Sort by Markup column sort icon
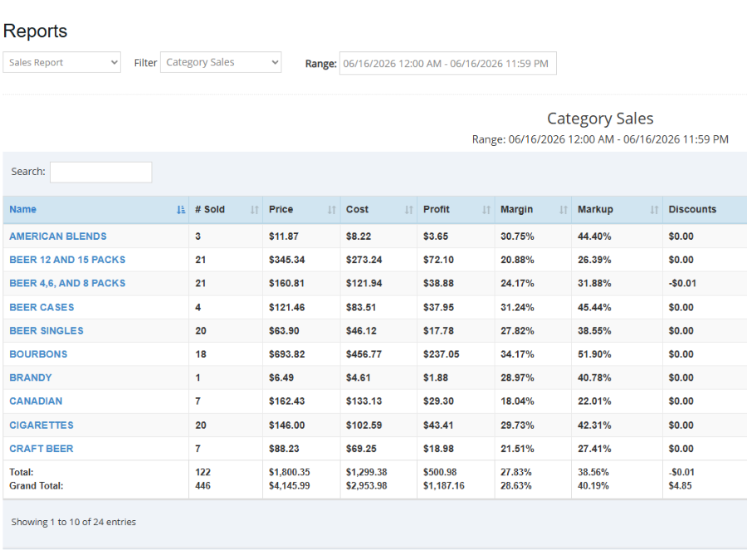 pos(654,210)
